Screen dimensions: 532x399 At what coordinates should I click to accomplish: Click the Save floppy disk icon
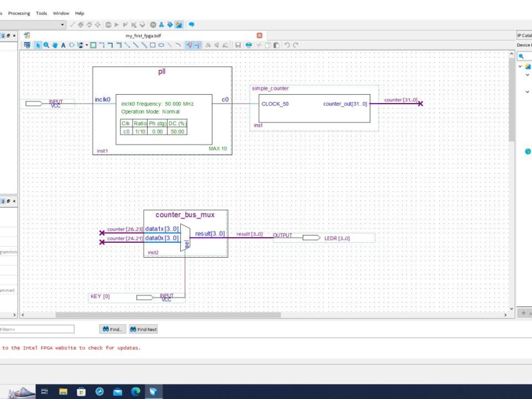238,45
